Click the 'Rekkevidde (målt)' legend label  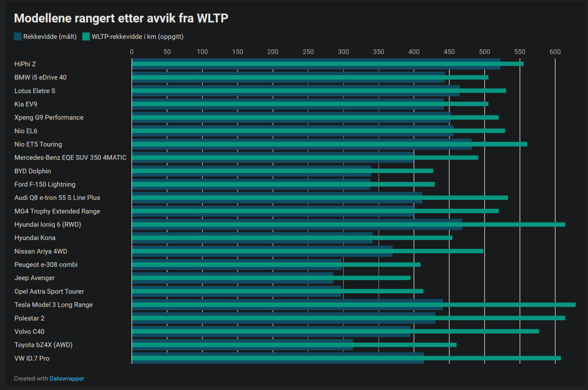click(x=50, y=37)
